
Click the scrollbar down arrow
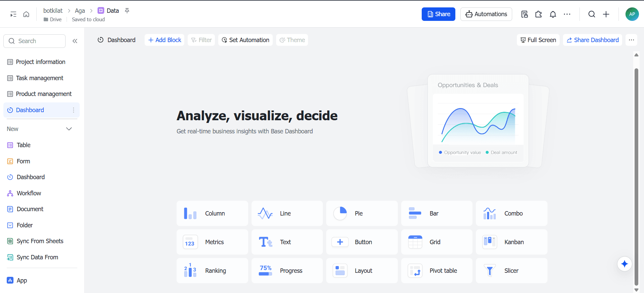tap(636, 290)
